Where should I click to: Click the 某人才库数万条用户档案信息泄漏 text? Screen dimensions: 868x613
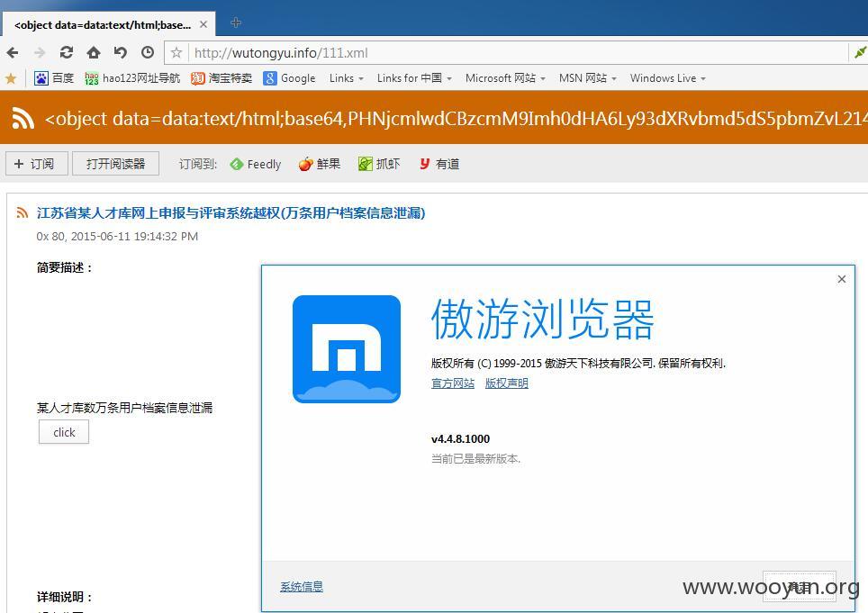[x=124, y=408]
